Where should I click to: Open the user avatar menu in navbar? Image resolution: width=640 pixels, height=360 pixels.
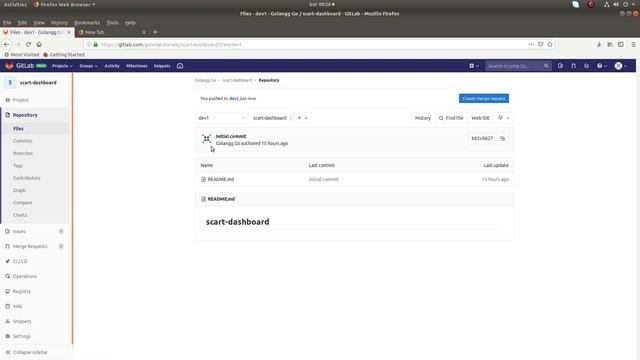pos(621,66)
